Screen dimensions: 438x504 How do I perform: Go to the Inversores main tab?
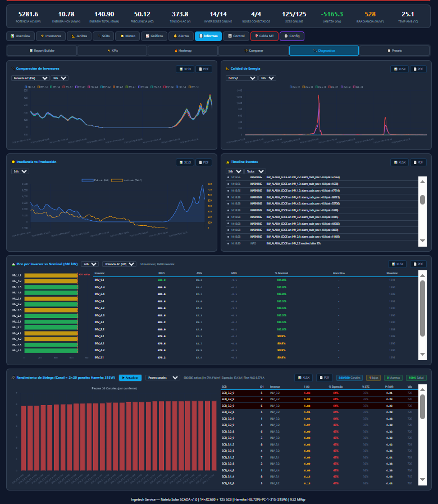pos(50,36)
